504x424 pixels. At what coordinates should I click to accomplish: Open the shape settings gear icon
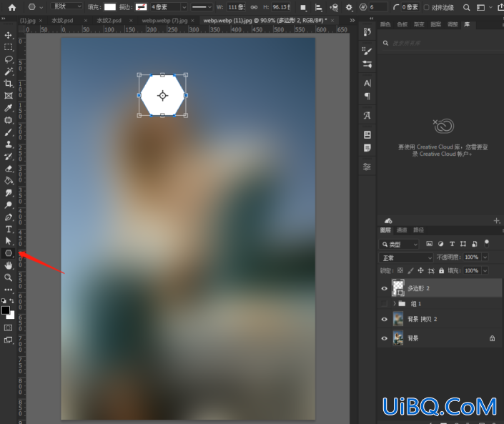349,7
